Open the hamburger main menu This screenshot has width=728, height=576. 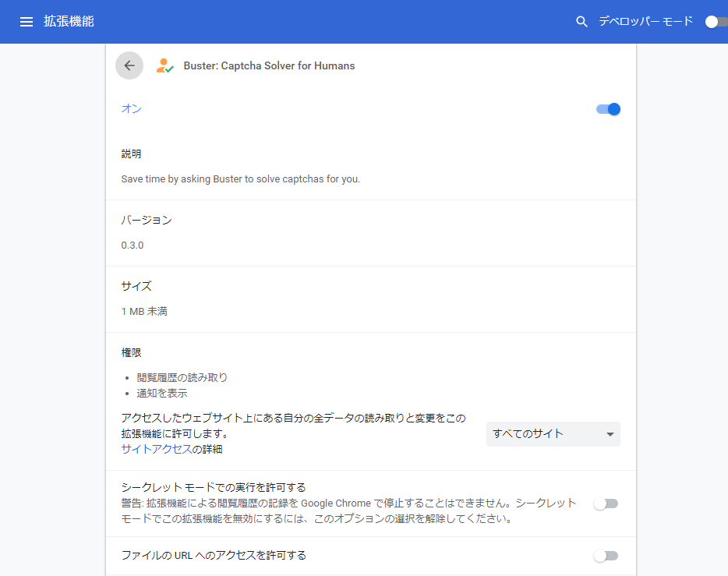[27, 22]
